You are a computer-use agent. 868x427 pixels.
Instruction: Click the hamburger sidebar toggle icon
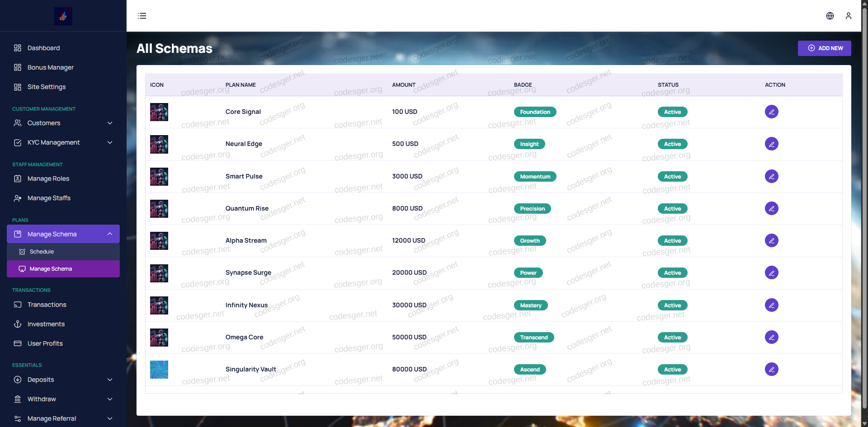point(142,16)
